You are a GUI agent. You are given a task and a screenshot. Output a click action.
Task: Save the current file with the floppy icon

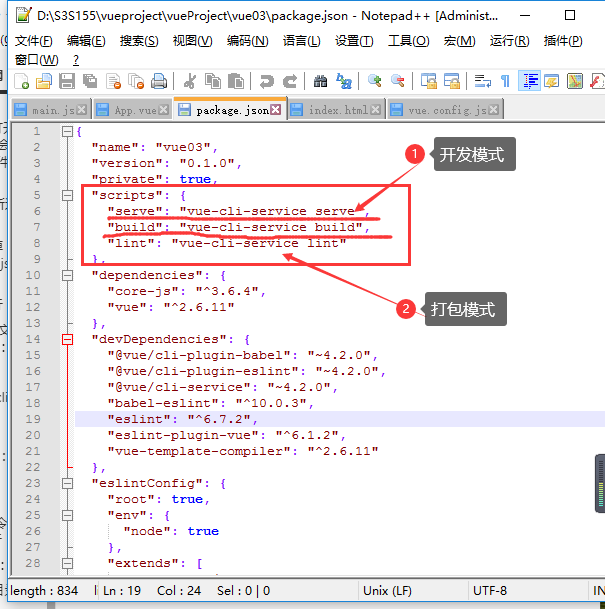pos(66,81)
